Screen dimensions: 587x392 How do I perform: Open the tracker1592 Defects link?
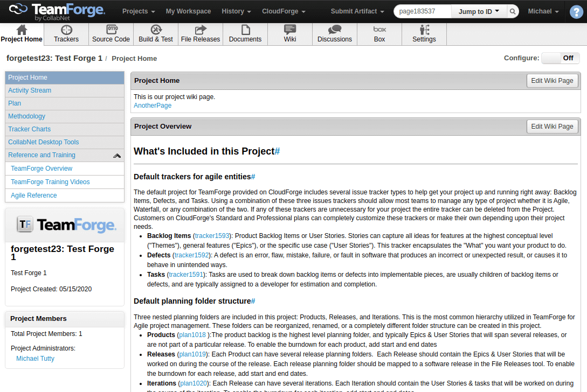192,255
